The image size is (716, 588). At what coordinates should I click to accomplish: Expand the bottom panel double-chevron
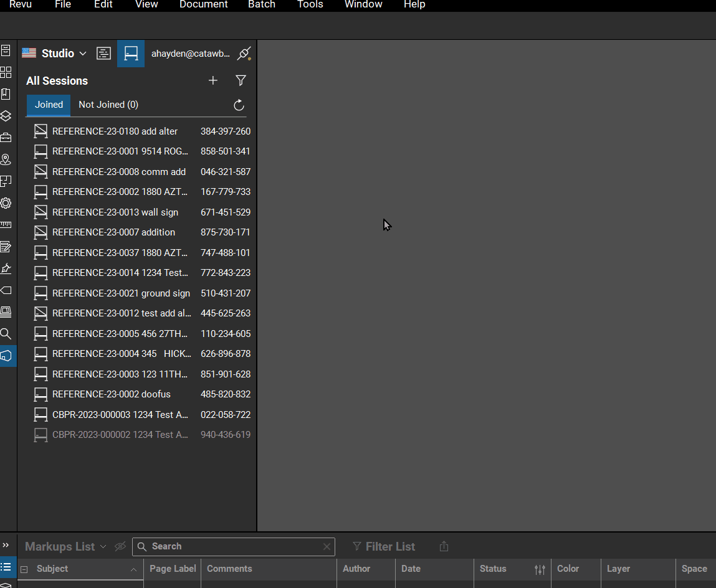pos(6,545)
